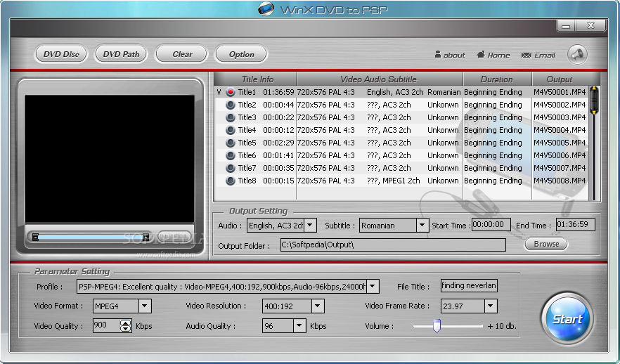Click the Video Audio Subtitle column header
The height and width of the screenshot is (364, 620).
380,79
